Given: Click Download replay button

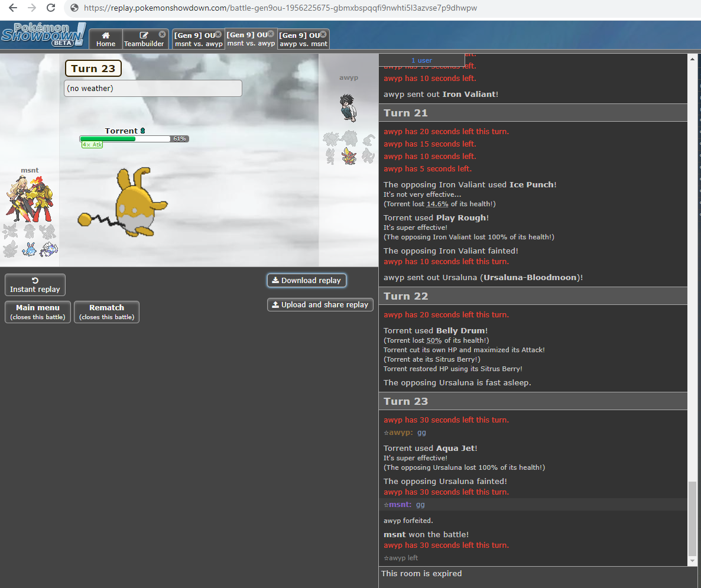Looking at the screenshot, I should tap(307, 280).
